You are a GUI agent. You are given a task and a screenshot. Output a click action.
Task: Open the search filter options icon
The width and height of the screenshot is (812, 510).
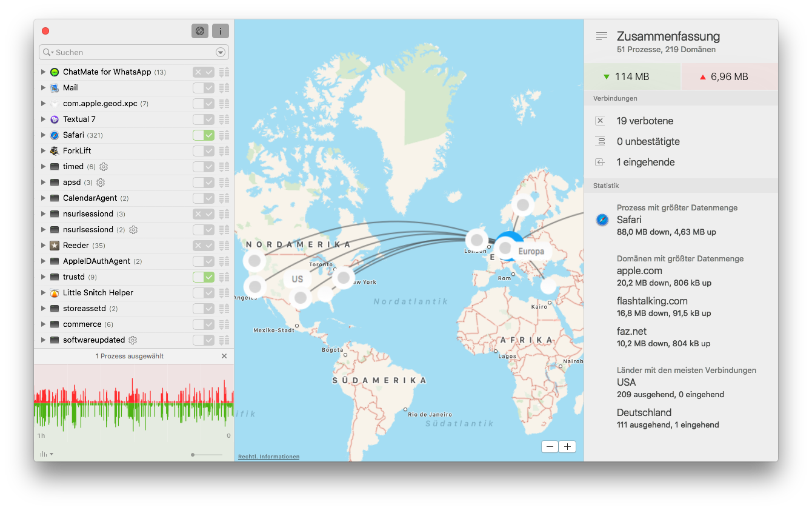[x=221, y=52]
